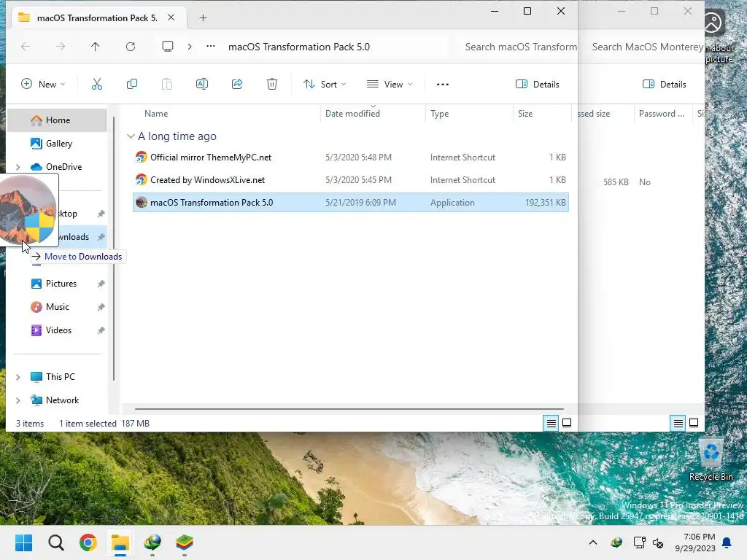Open hidden breadcrumb ellipsis in address bar

coord(211,46)
